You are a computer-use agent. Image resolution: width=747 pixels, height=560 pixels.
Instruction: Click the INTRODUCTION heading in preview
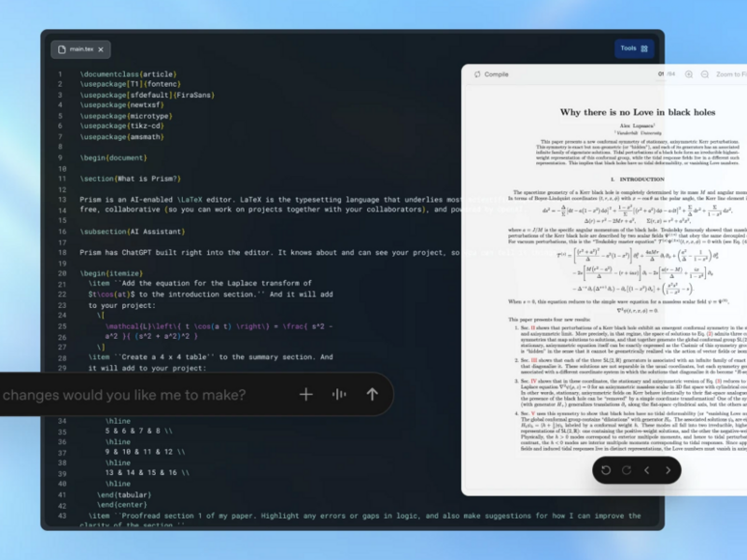638,179
